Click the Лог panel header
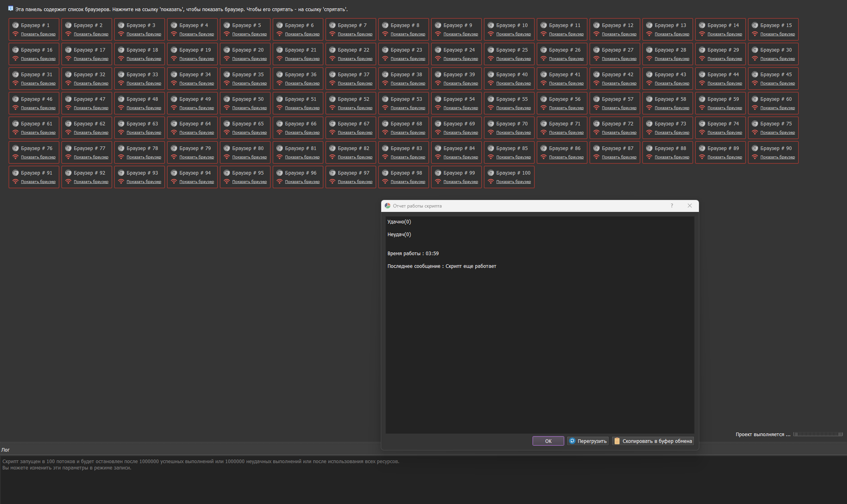This screenshot has width=847, height=504. (6, 450)
